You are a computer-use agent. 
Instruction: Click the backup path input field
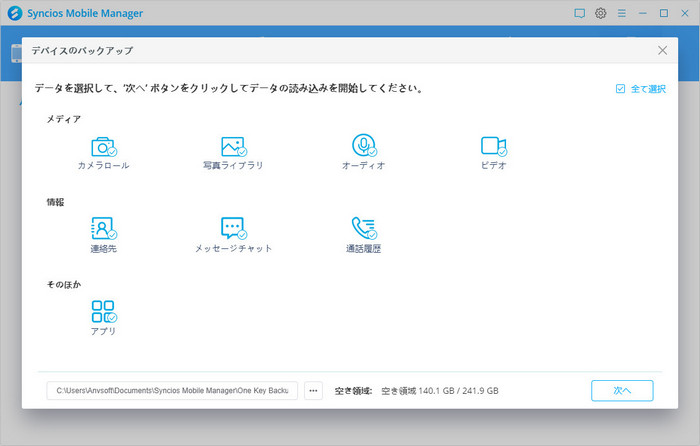[172, 391]
